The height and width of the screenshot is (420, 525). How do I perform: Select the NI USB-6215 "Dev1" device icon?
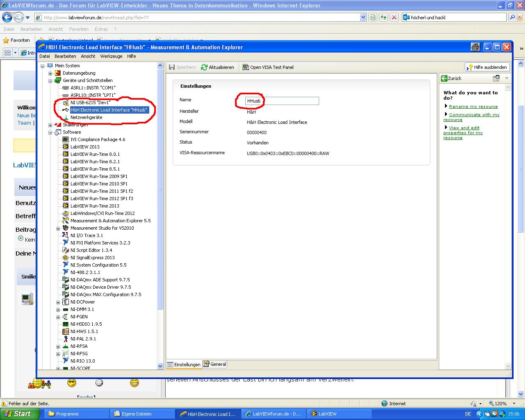[x=66, y=103]
